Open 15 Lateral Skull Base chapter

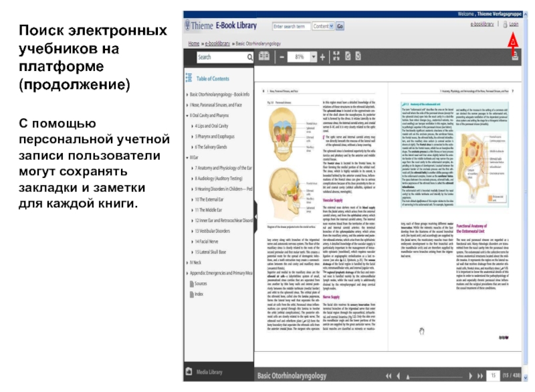pyautogui.click(x=211, y=252)
